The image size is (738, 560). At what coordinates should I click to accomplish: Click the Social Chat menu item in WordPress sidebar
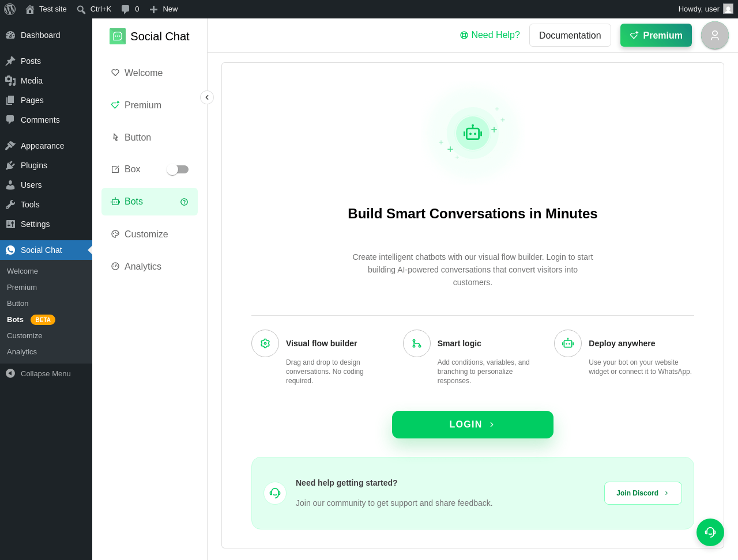pyautogui.click(x=46, y=250)
